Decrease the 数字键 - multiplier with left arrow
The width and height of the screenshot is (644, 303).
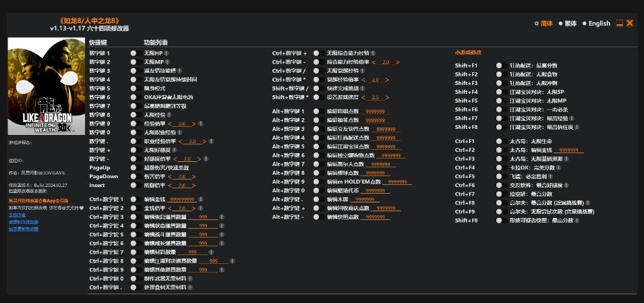tap(175, 159)
